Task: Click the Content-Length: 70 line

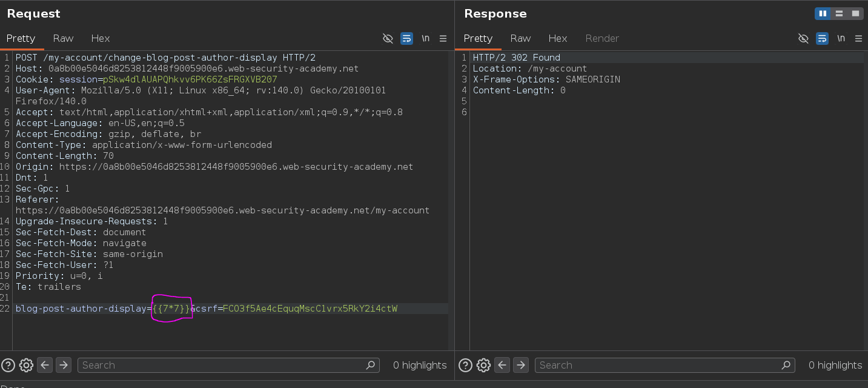Action: pyautogui.click(x=64, y=156)
